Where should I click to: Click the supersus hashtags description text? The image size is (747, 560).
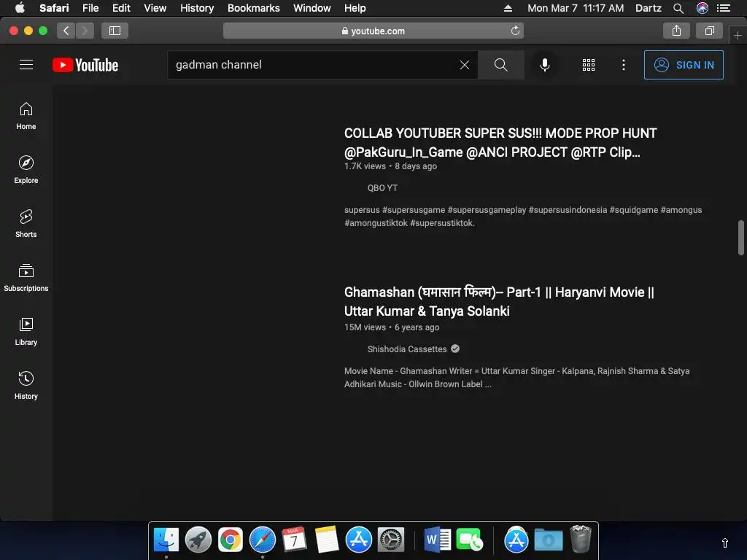point(522,216)
